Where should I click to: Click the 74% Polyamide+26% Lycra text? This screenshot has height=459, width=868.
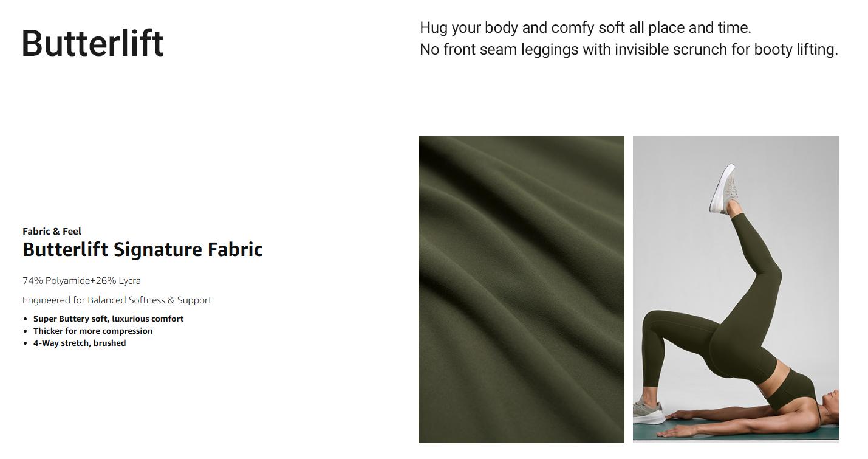[81, 281]
